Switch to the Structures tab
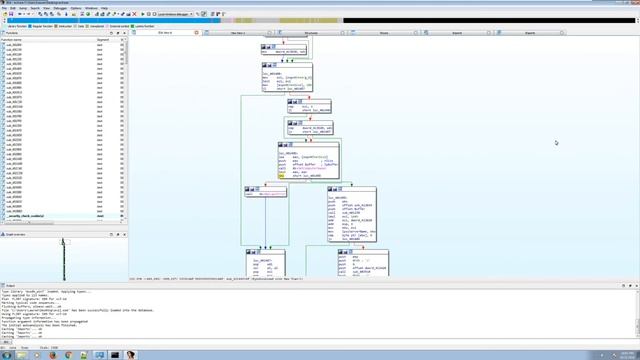 pos(311,33)
